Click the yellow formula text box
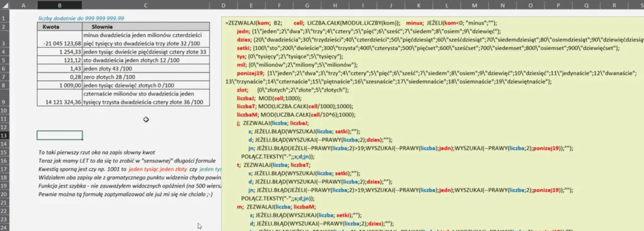This screenshot has height=231, width=644. click(x=432, y=126)
